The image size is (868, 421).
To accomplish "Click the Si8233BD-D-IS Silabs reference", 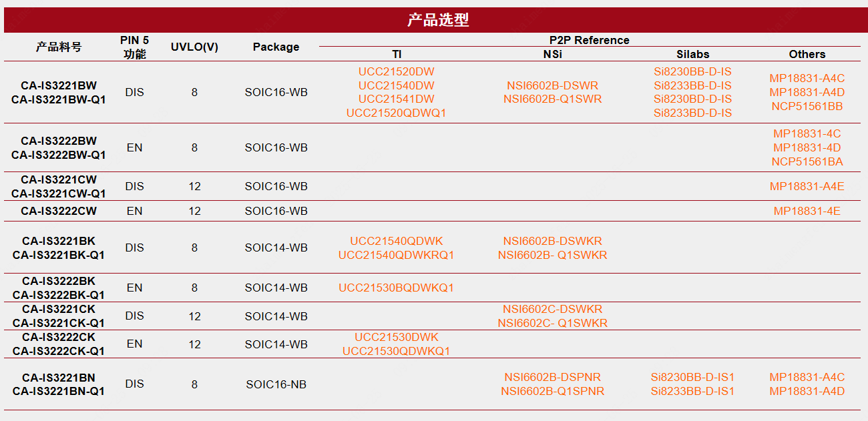I will (692, 113).
